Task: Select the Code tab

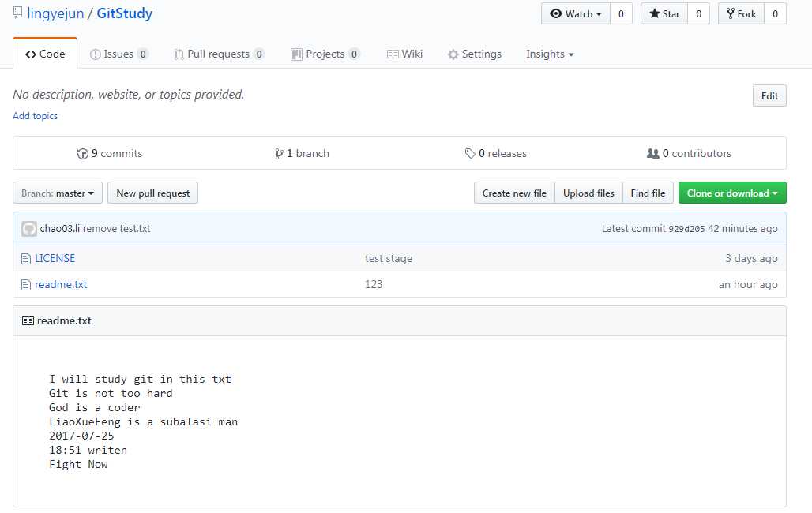Action: [x=45, y=54]
